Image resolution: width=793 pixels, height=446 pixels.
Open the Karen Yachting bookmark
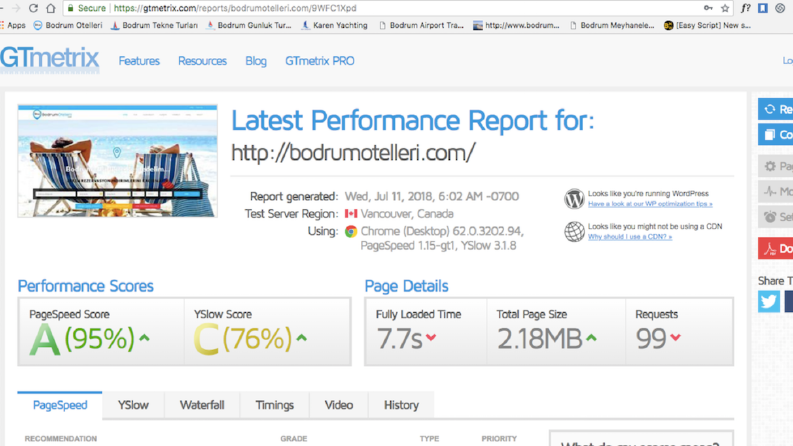pyautogui.click(x=335, y=25)
